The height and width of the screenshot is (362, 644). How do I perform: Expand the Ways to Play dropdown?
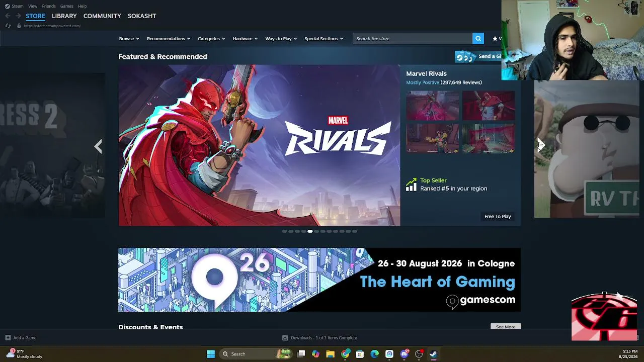(281, 39)
